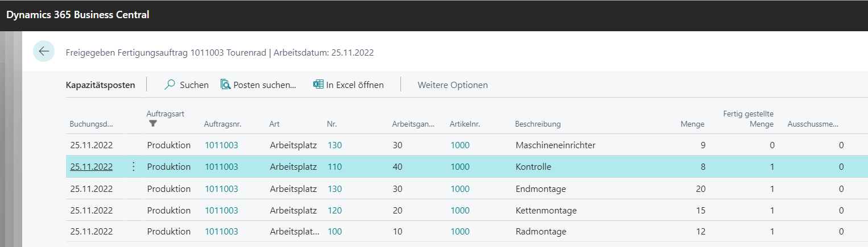Click the underlined date 25.11.2022 in selected row
Screen dimensions: 868x247
pyautogui.click(x=92, y=167)
